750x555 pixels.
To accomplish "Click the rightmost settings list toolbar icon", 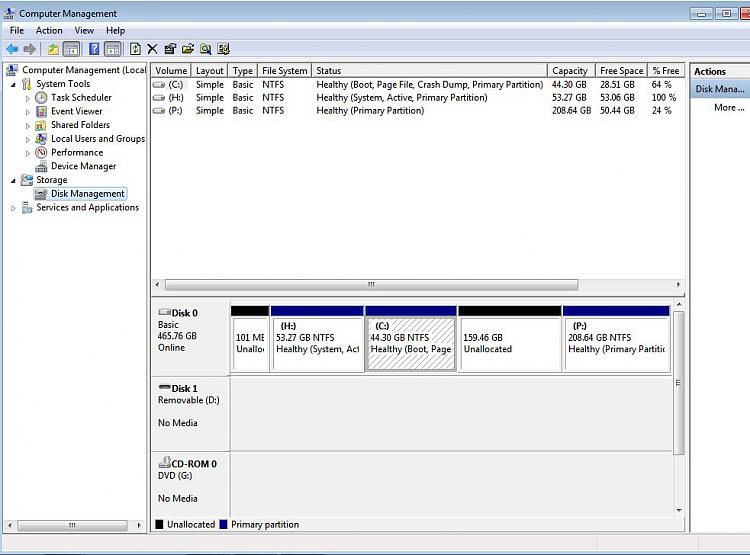I will point(223,49).
